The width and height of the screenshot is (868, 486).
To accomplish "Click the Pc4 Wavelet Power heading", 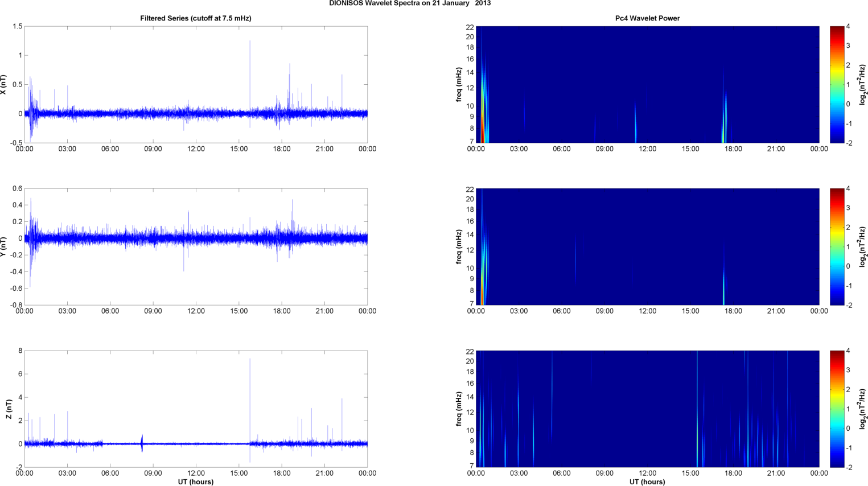I will pos(647,18).
